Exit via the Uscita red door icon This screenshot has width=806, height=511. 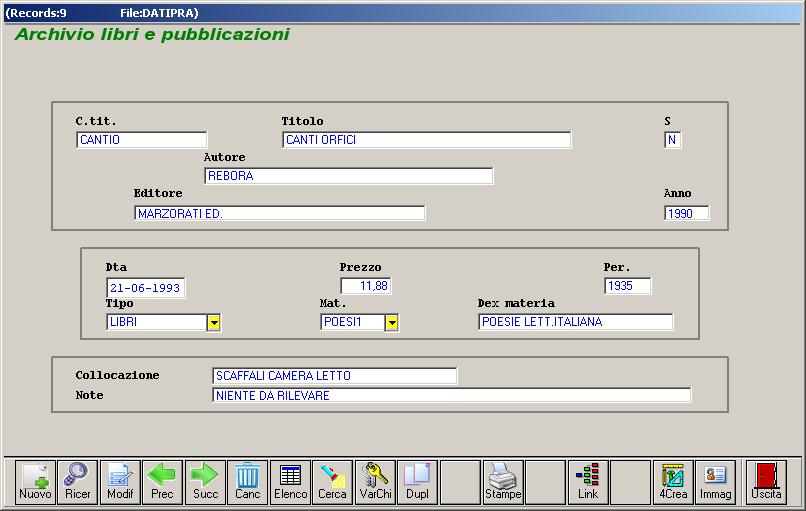766,482
